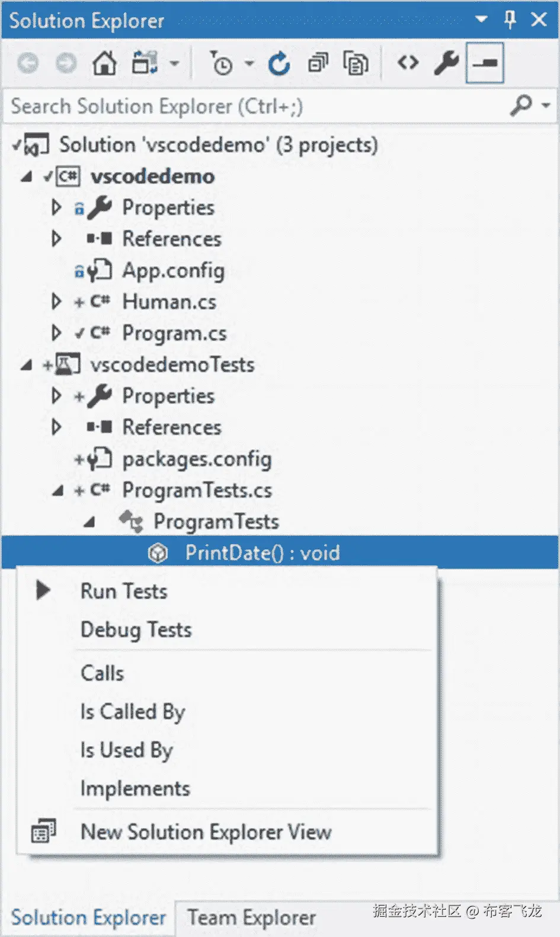Viewport: 560px width, 937px height.
Task: Open the search options dropdown arrow
Action: [546, 105]
